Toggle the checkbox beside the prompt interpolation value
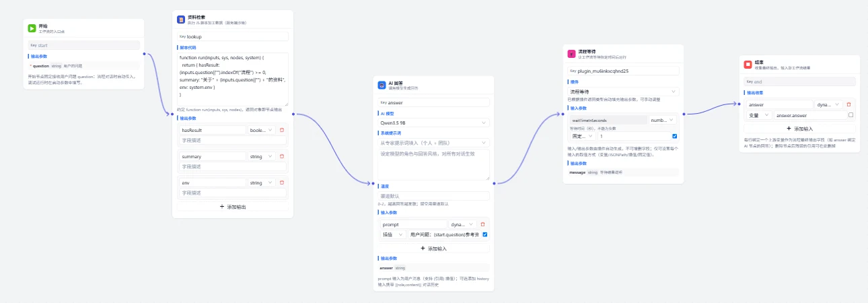This screenshot has width=868, height=303. (x=485, y=234)
